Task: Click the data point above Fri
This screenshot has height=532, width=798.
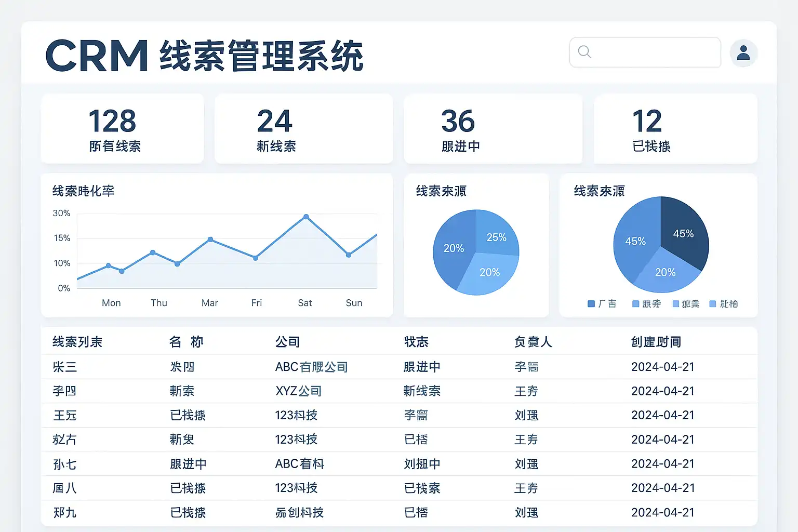Action: [256, 258]
